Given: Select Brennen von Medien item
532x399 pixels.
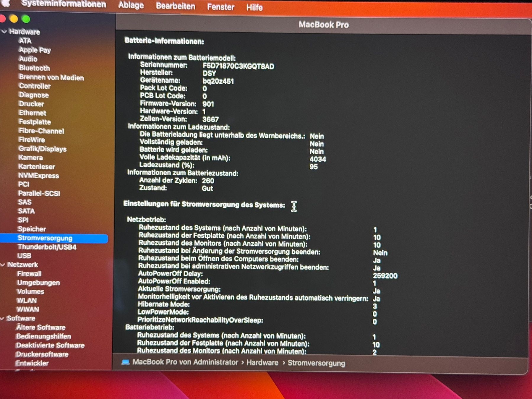Looking at the screenshot, I should (51, 77).
